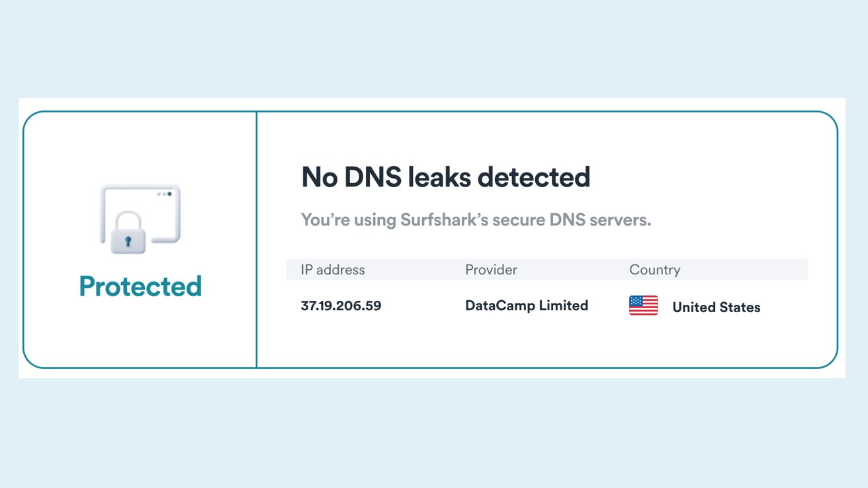This screenshot has width=868, height=488.
Task: Select the US flag icon
Action: 643,305
